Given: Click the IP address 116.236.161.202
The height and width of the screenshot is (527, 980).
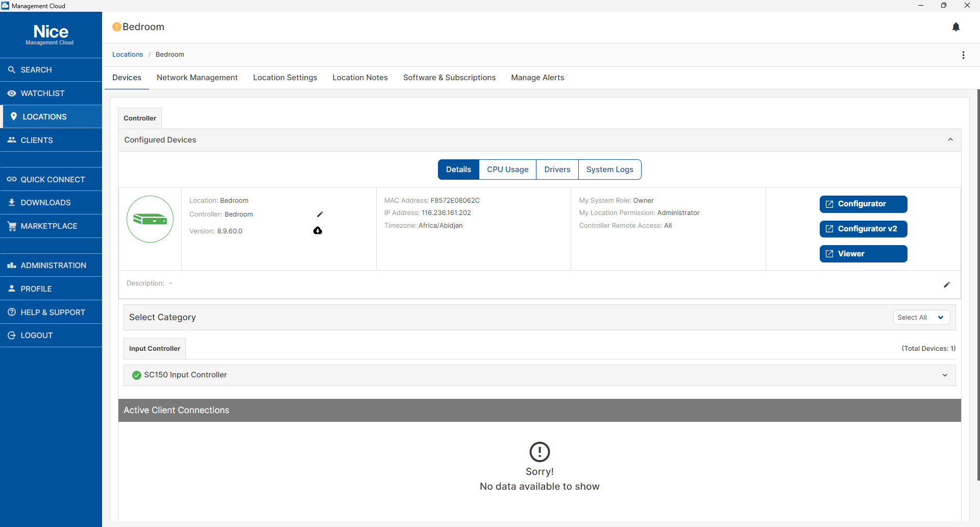Looking at the screenshot, I should click(x=446, y=213).
